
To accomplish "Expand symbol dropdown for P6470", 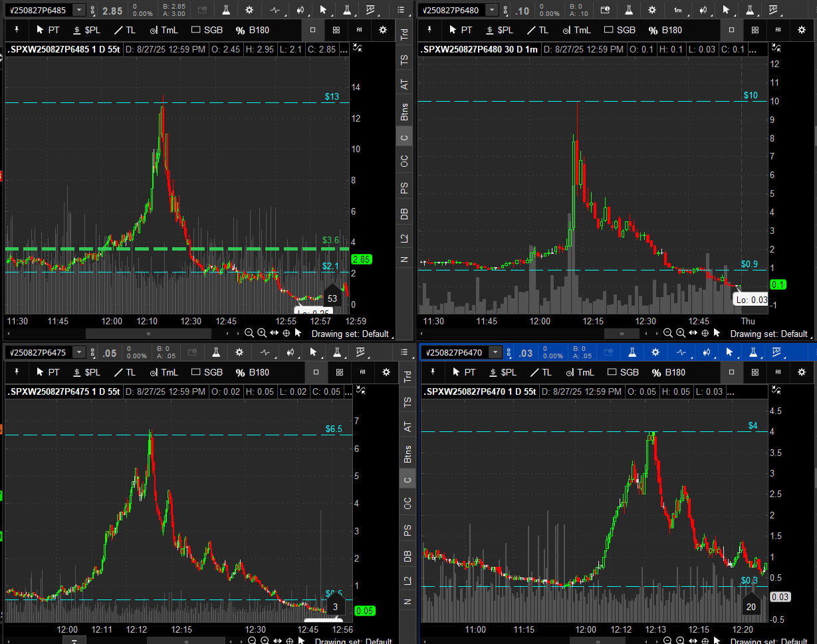I will click(x=495, y=352).
